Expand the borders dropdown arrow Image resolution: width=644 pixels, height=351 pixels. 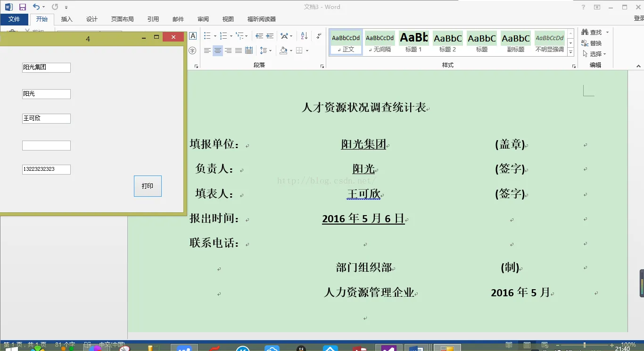[307, 50]
